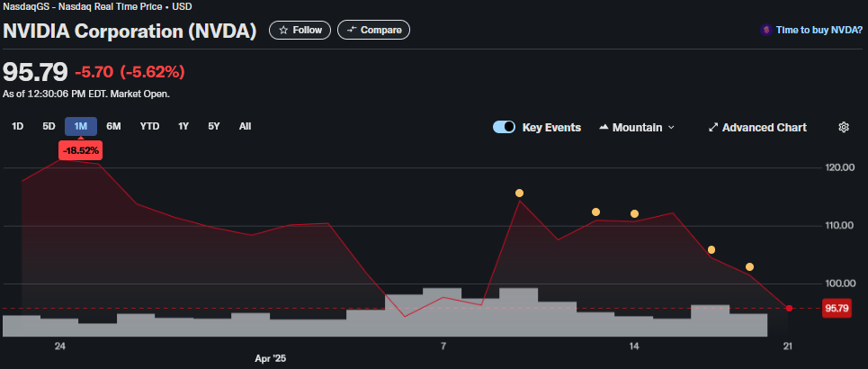The width and height of the screenshot is (868, 369).
Task: Select the All range tab
Action: pos(245,126)
